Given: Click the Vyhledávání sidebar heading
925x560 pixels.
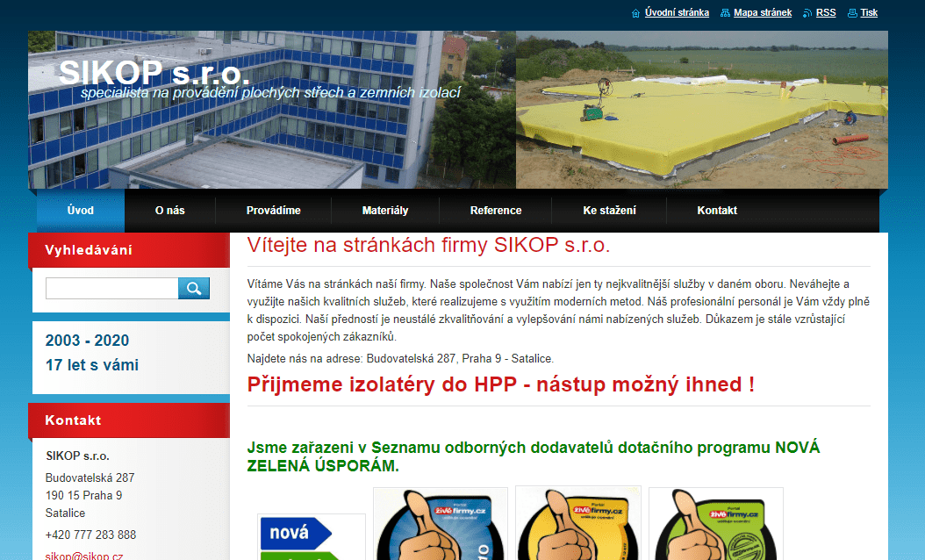Looking at the screenshot, I should 89,250.
